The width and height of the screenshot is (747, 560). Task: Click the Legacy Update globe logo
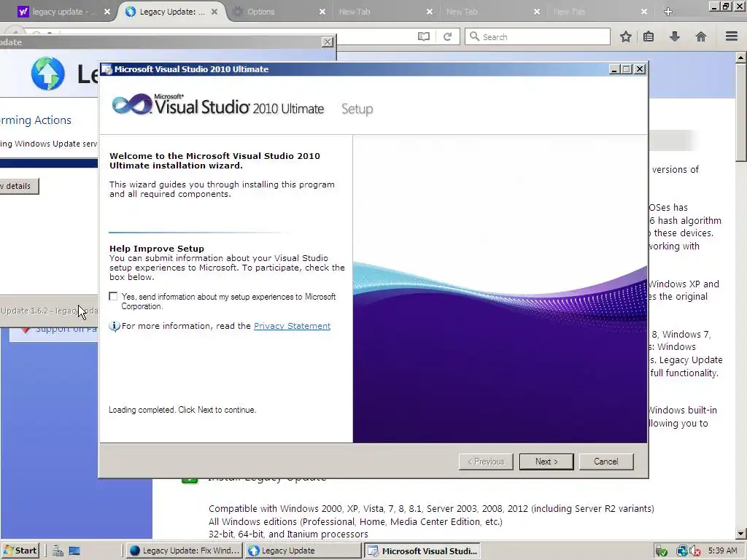pyautogui.click(x=47, y=74)
